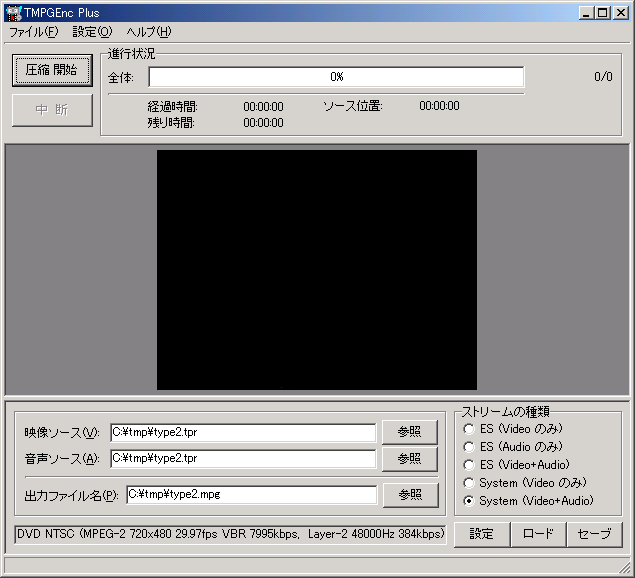Browse video source with 参照 button
The width and height of the screenshot is (635, 578).
(x=410, y=432)
